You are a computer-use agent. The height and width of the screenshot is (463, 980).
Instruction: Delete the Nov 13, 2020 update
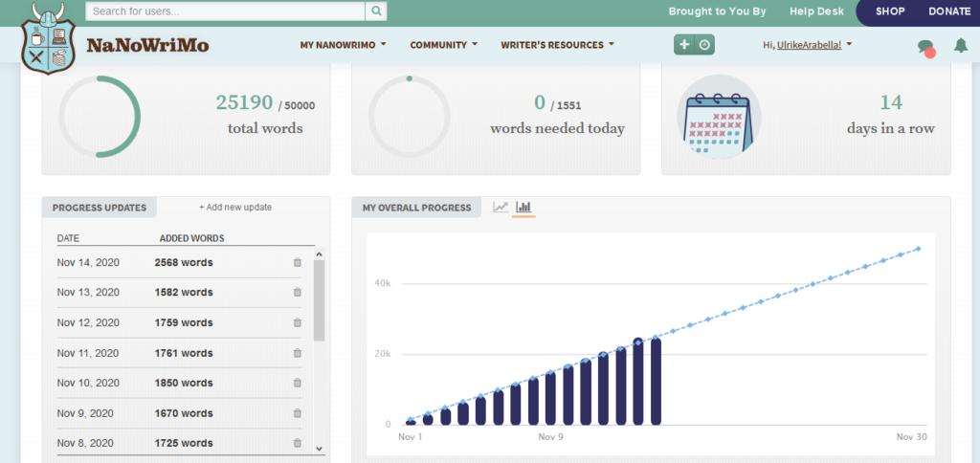point(298,292)
